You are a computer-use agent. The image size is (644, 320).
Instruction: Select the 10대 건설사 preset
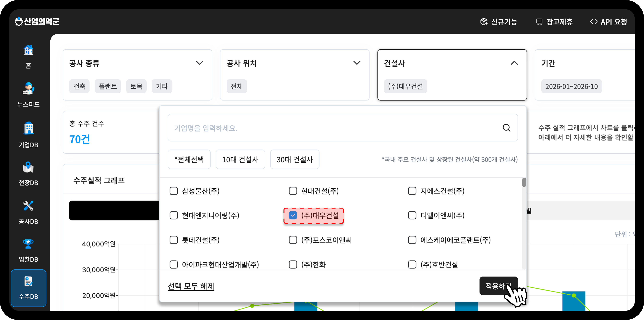click(240, 159)
